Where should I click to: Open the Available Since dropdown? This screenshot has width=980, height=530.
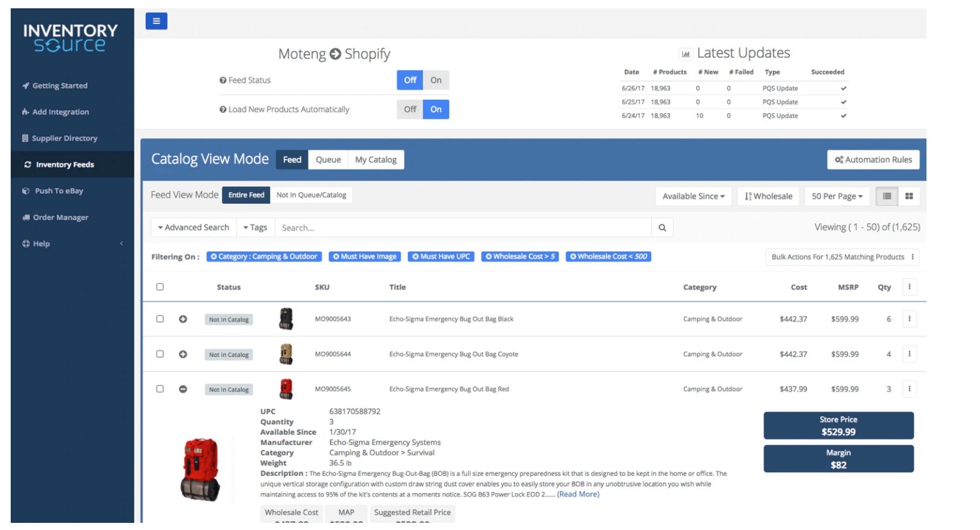693,196
